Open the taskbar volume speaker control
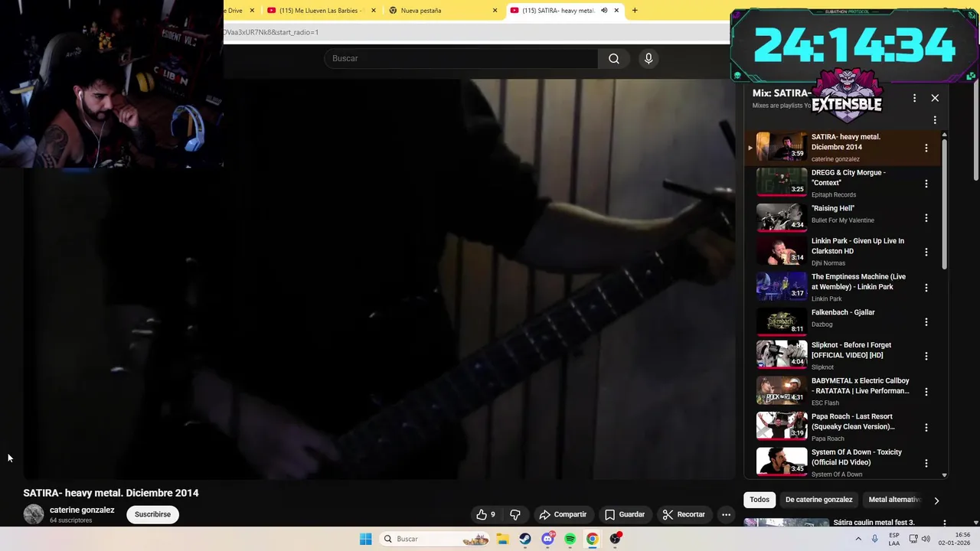This screenshot has width=980, height=551. coord(926,539)
